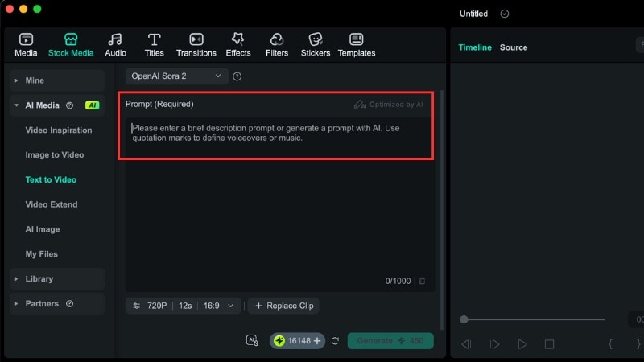Open the 720P 12s 16:9 settings dropdown
Screen dimensions: 644x362
click(x=184, y=306)
